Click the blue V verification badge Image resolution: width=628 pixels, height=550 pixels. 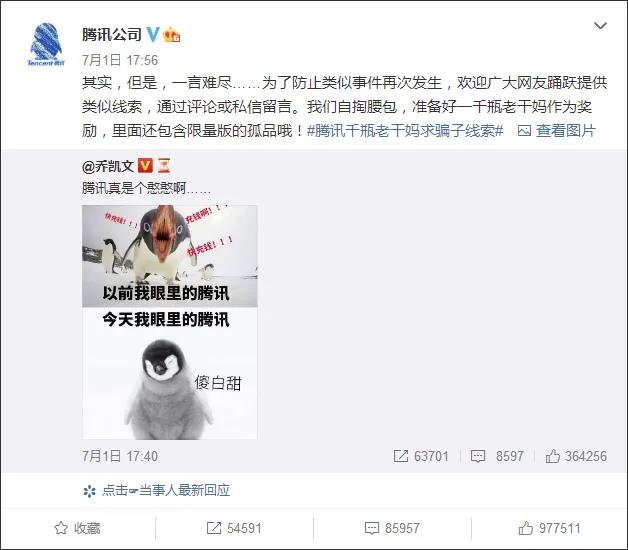pos(153,34)
